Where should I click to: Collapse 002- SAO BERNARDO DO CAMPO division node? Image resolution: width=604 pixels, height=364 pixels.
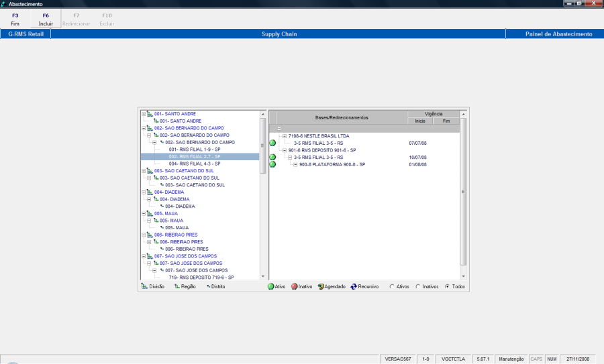(144, 128)
